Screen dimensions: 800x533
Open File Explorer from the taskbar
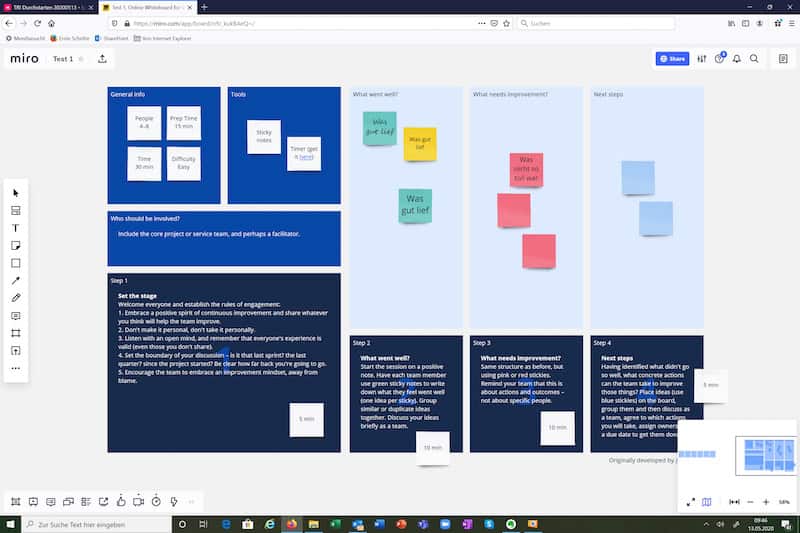pyautogui.click(x=314, y=524)
